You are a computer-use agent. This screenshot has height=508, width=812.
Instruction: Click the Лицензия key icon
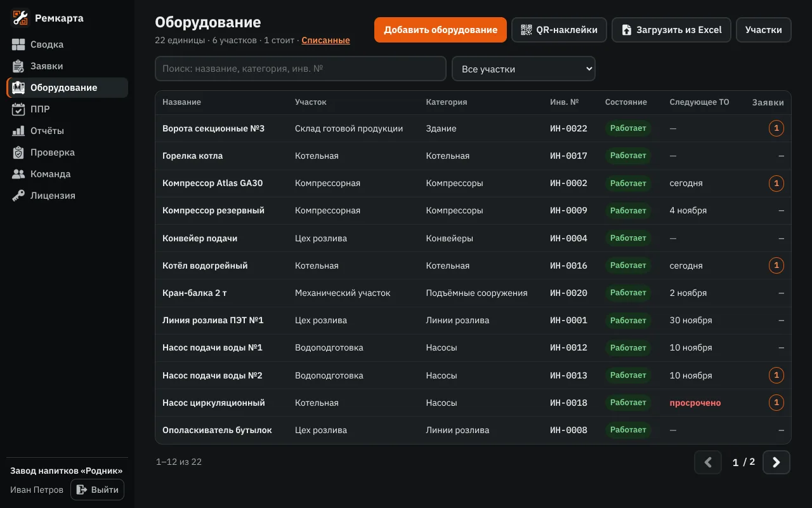(18, 196)
